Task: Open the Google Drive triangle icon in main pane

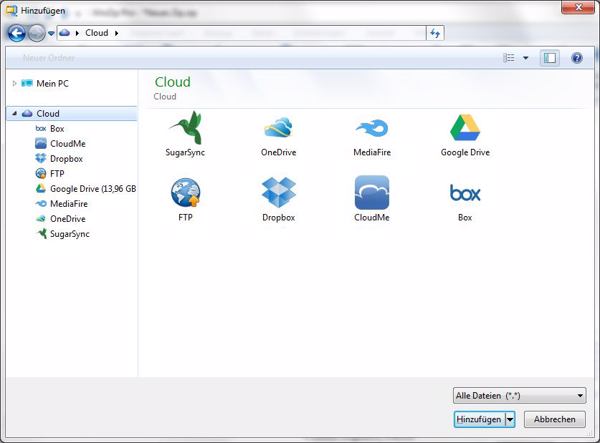Action: tap(465, 127)
